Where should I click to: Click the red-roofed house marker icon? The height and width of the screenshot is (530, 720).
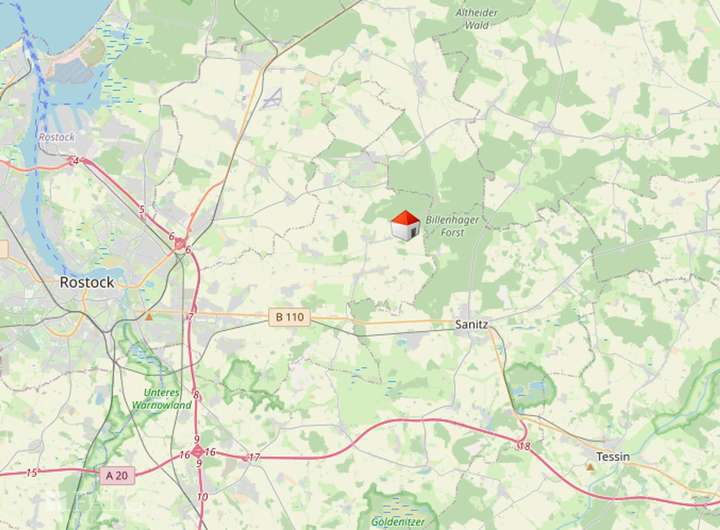(405, 226)
